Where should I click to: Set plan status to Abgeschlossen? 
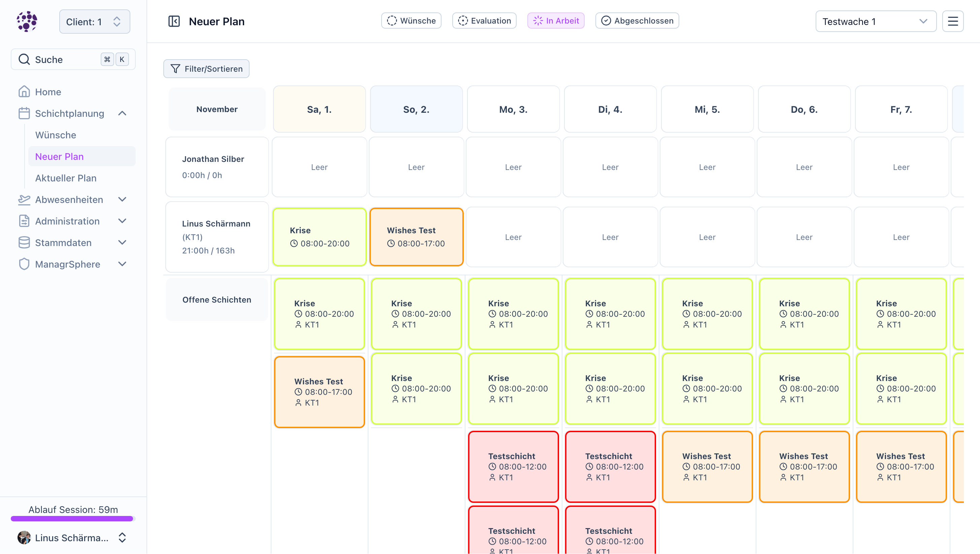(637, 21)
